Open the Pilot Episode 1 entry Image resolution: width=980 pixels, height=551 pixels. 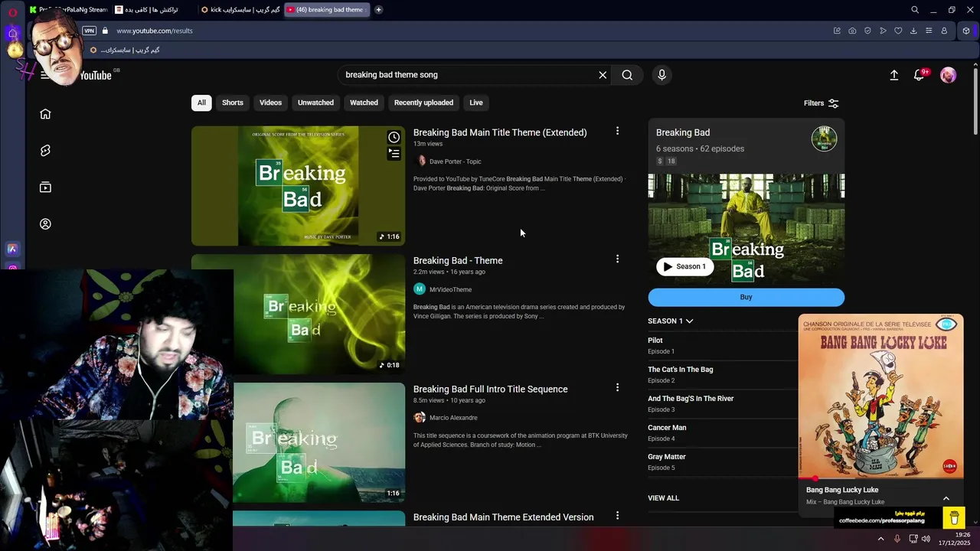tap(720, 345)
